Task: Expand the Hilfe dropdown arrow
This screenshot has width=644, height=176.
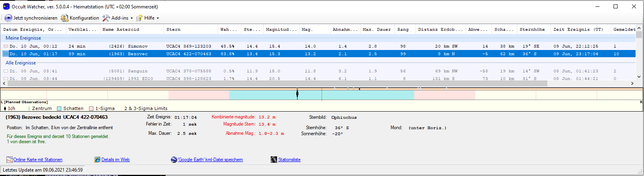Action: click(x=158, y=18)
